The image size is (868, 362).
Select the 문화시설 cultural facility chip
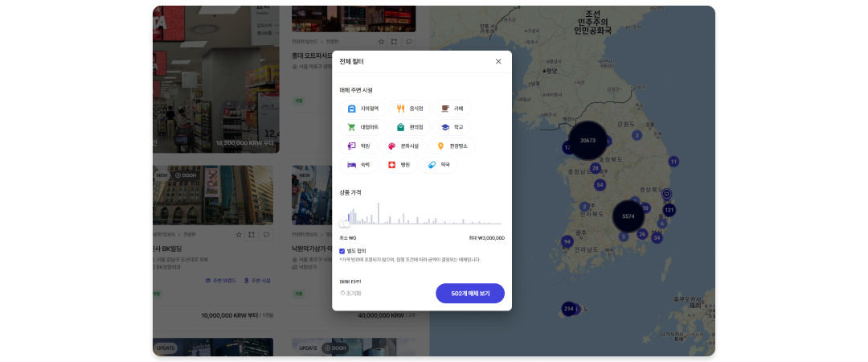tap(403, 146)
